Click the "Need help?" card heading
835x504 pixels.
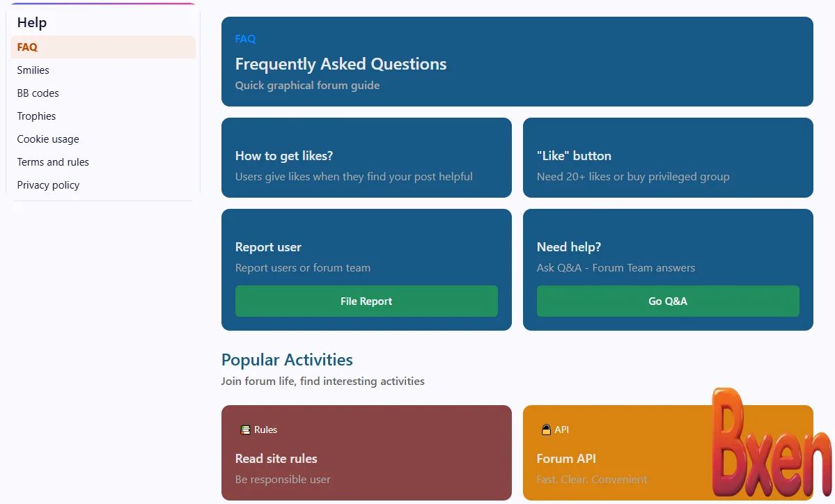coord(569,247)
